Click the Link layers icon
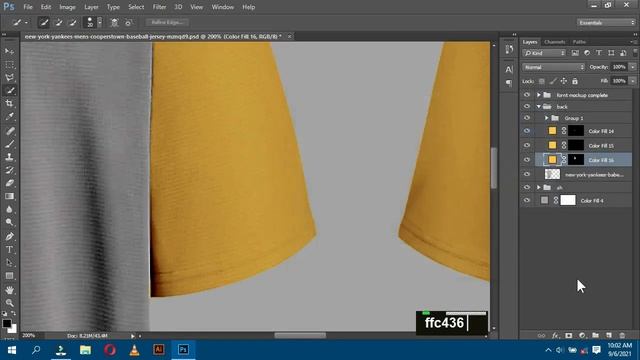 (x=541, y=335)
